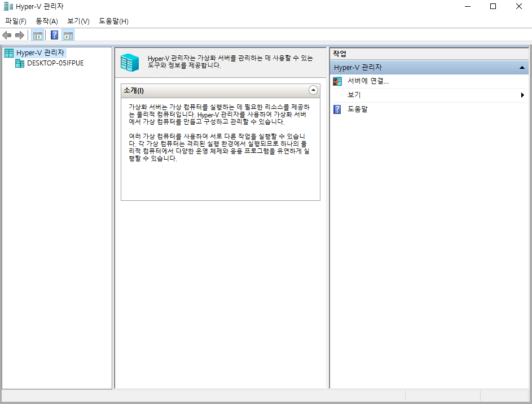Viewport: 532px width, 404px height.
Task: Click the Hyper-V title bar app icon
Action: point(8,6)
